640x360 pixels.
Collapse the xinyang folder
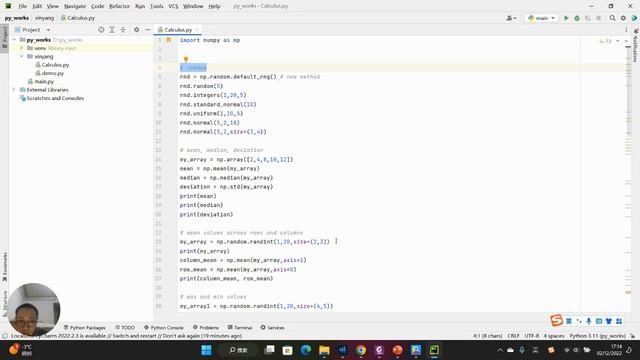[x=22, y=56]
